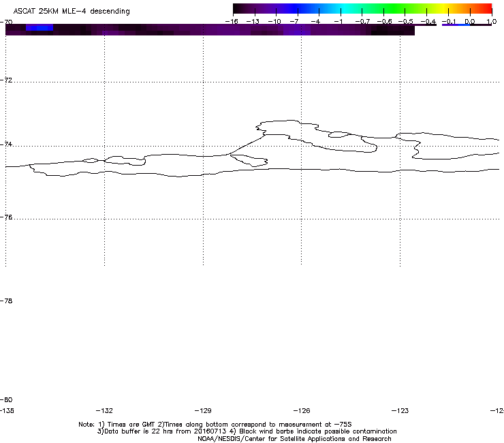
Task: Click the -76 latitude label
Action: tap(6, 217)
